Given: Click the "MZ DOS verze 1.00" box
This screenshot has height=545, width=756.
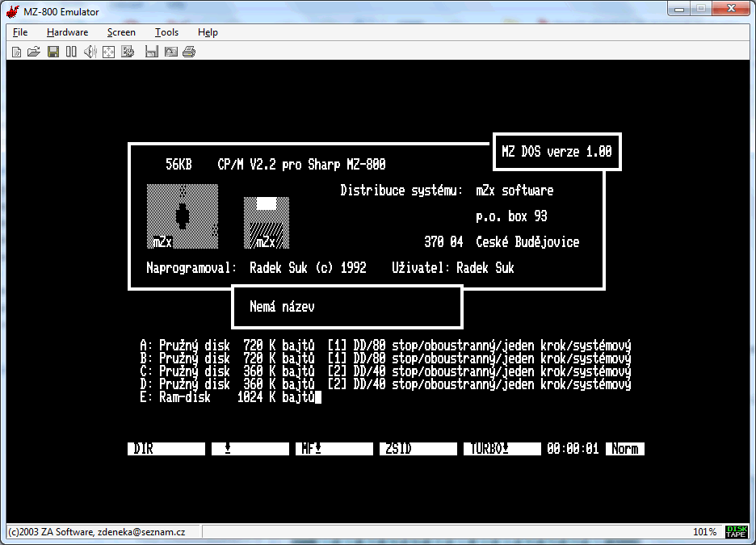Looking at the screenshot, I should click(556, 151).
